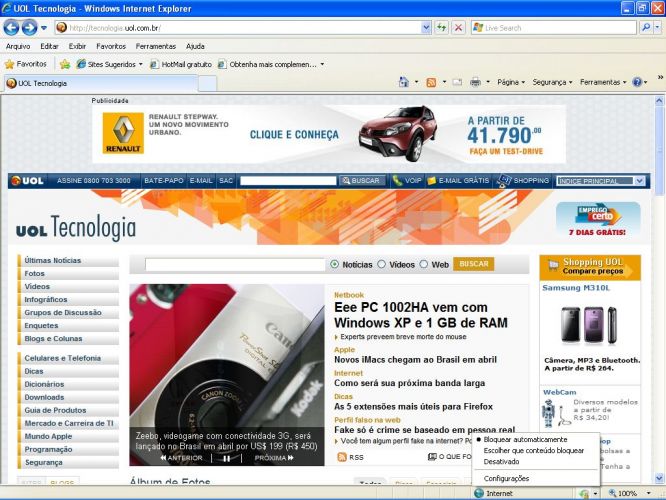Open the ÍNDICE PRINCIPAL combo box

(601, 181)
